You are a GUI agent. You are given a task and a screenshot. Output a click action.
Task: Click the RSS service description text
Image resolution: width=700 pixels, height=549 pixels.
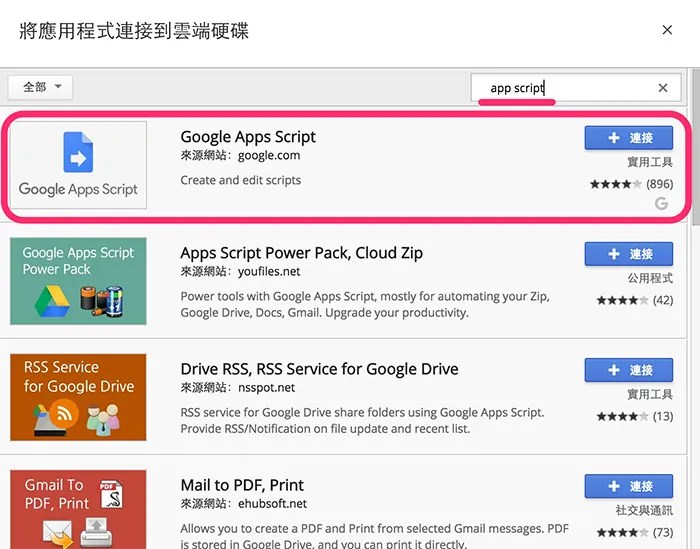[x=362, y=420]
